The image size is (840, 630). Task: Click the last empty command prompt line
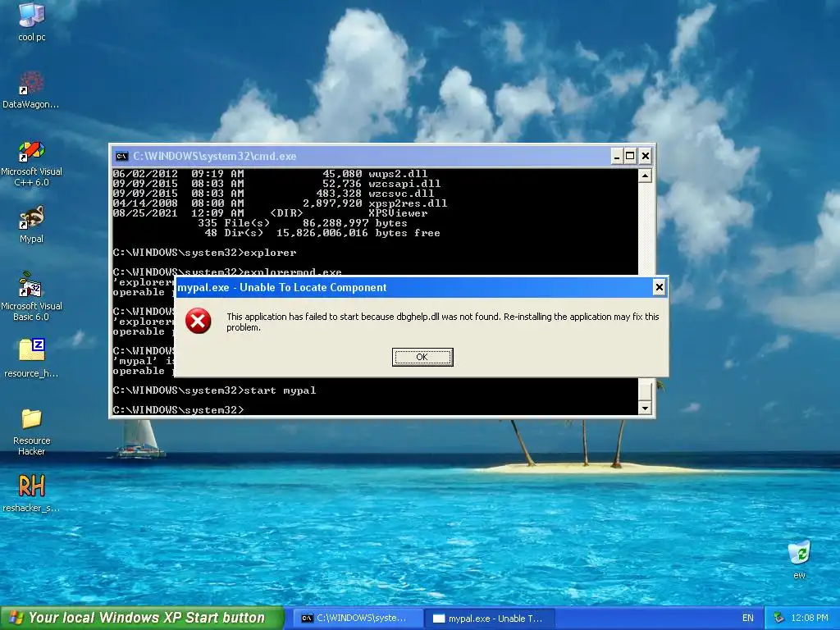tap(178, 410)
